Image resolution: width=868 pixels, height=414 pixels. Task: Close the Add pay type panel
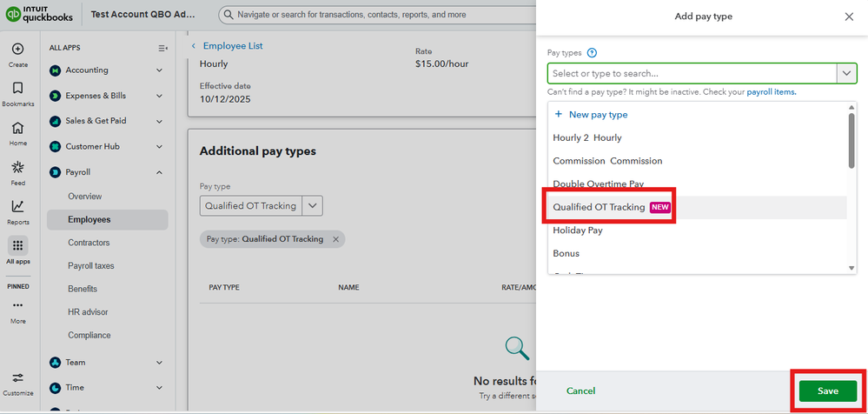pos(849,17)
